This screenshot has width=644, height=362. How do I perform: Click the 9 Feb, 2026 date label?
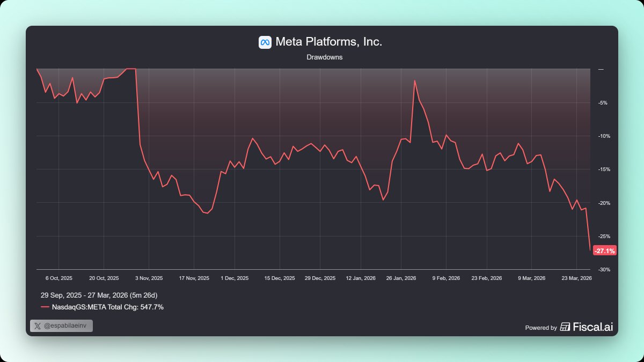[x=447, y=278]
